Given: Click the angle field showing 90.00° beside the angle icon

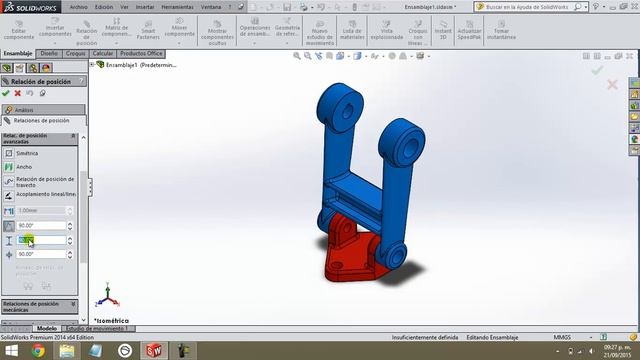Looking at the screenshot, I should tap(41, 225).
